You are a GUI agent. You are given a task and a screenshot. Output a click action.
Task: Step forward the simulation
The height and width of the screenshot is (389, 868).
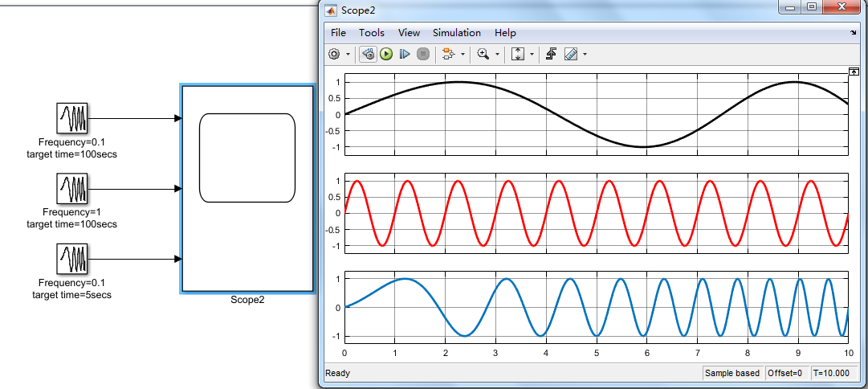pyautogui.click(x=405, y=54)
